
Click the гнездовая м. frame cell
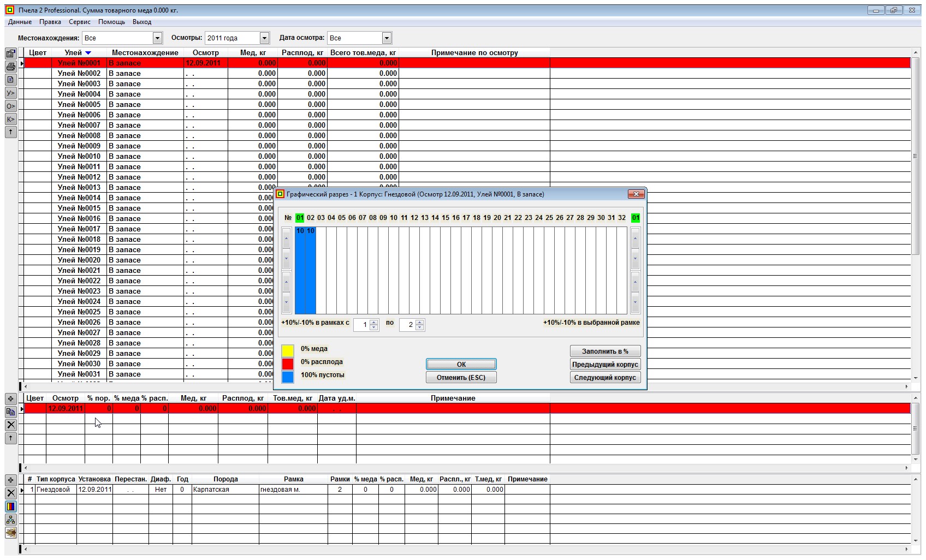pos(293,490)
